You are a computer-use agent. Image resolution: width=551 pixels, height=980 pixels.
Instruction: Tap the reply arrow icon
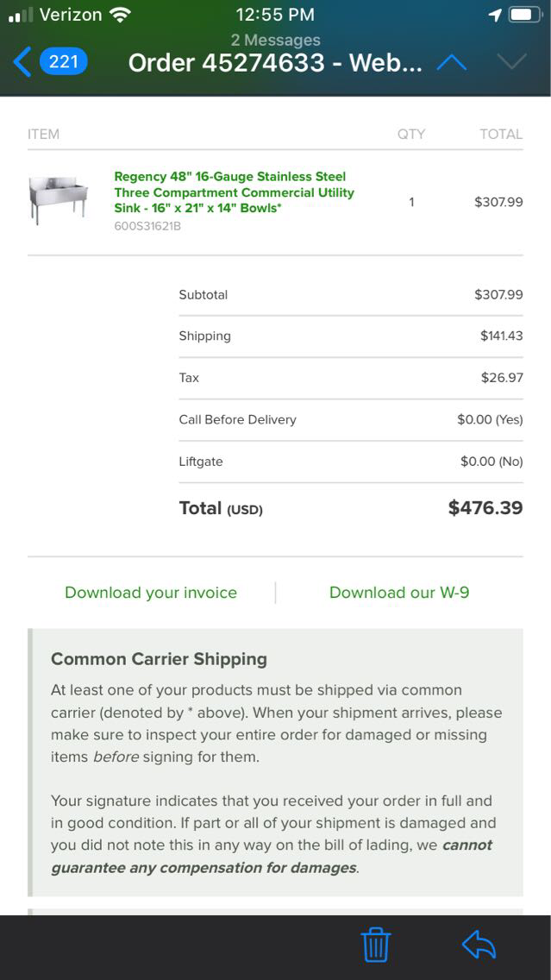479,945
